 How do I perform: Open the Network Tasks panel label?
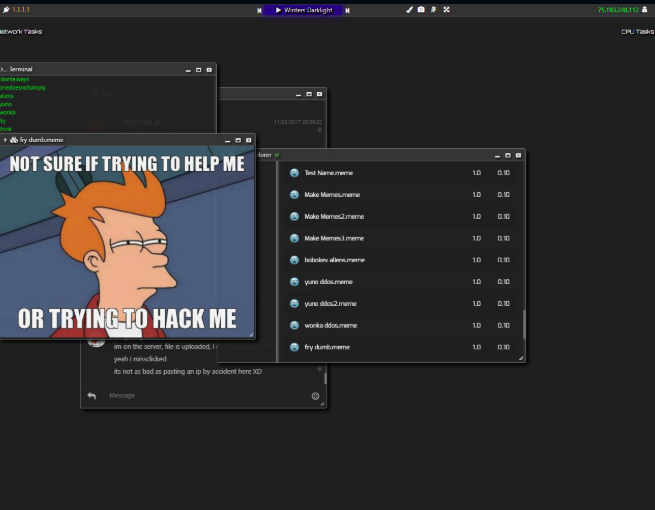click(21, 32)
